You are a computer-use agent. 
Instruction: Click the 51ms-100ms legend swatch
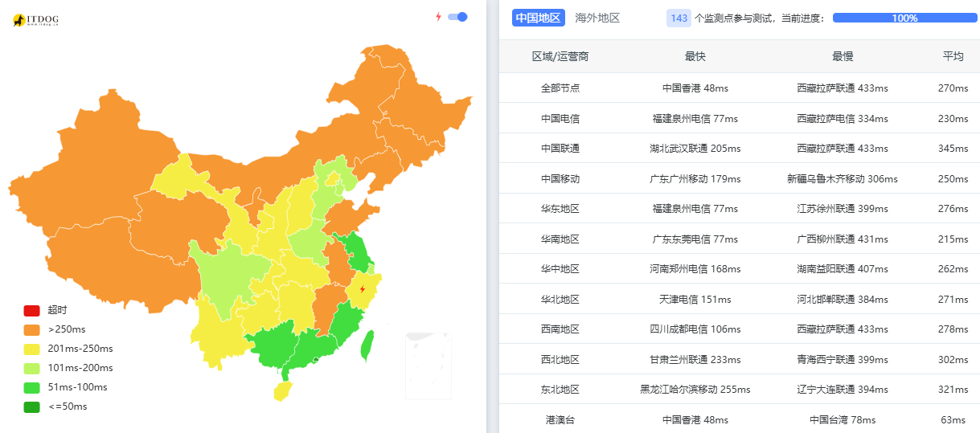(x=31, y=387)
